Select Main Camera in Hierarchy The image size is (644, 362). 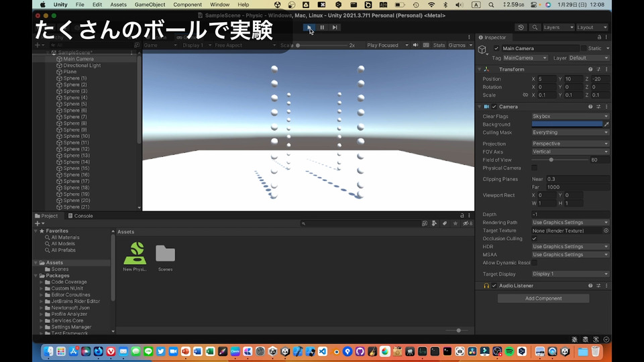coord(78,59)
